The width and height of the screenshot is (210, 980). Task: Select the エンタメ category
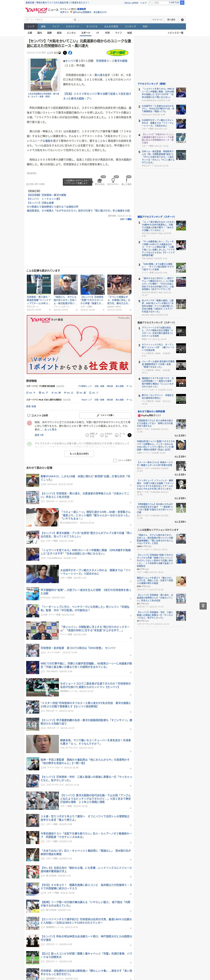point(71,33)
